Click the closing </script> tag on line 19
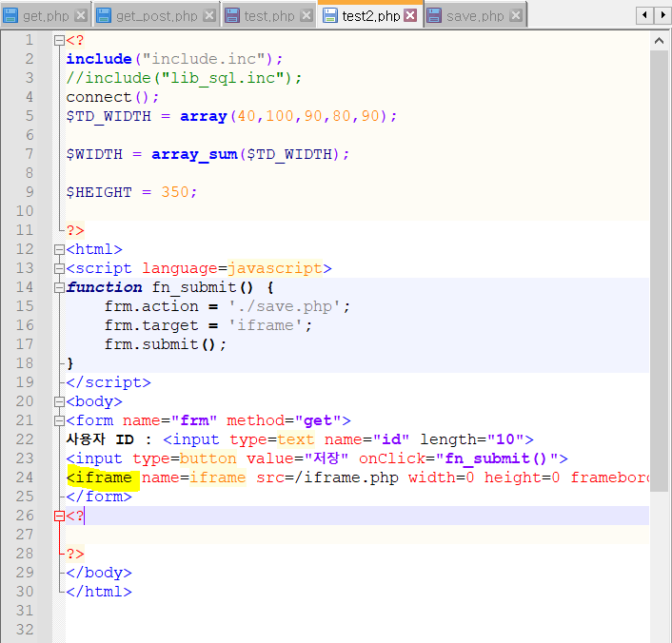This screenshot has width=672, height=643. tap(109, 382)
